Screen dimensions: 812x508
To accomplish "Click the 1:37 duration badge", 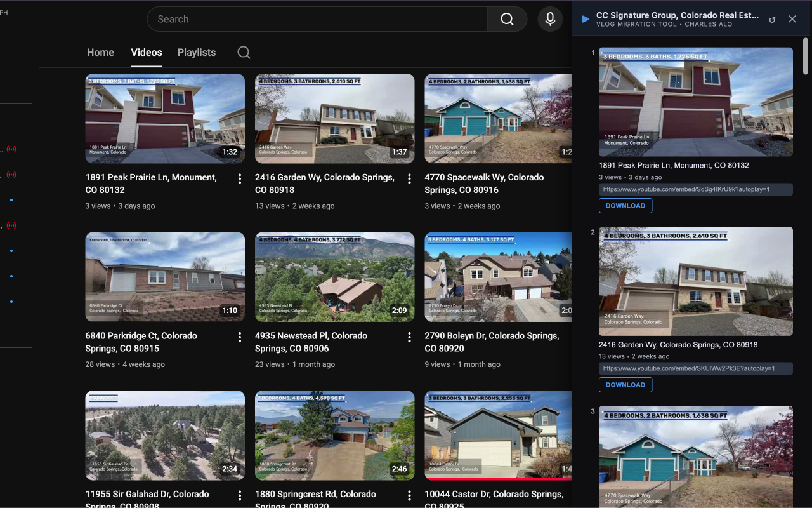I will 399,152.
